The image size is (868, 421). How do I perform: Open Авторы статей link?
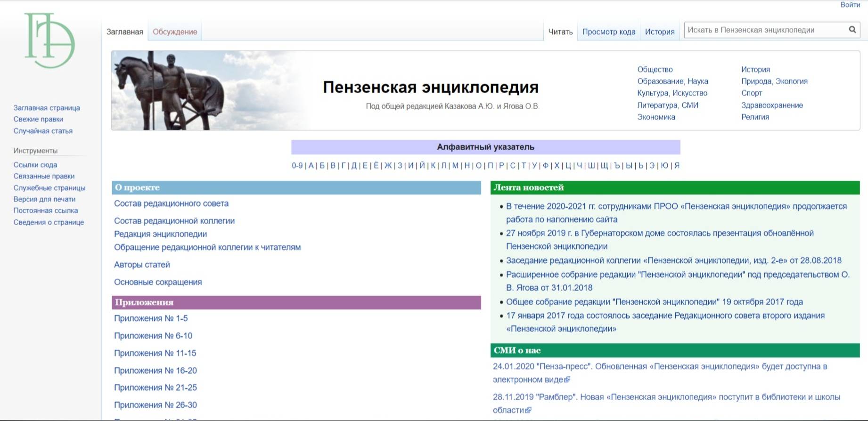(x=142, y=265)
